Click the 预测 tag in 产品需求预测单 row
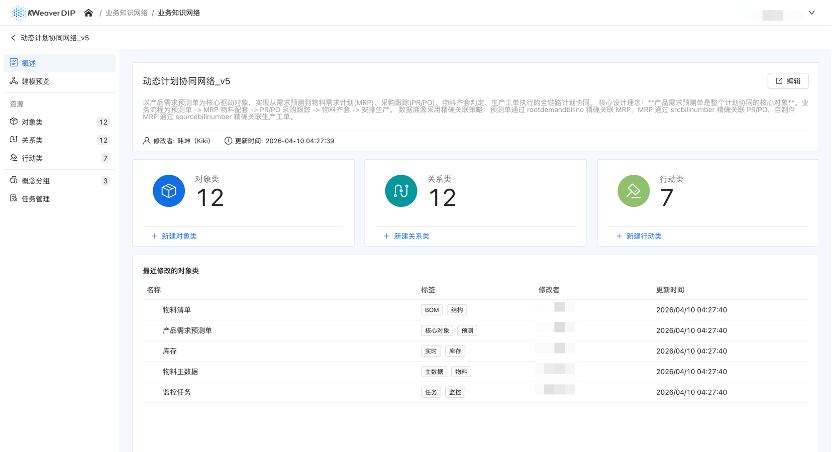The width and height of the screenshot is (832, 452). coord(467,331)
